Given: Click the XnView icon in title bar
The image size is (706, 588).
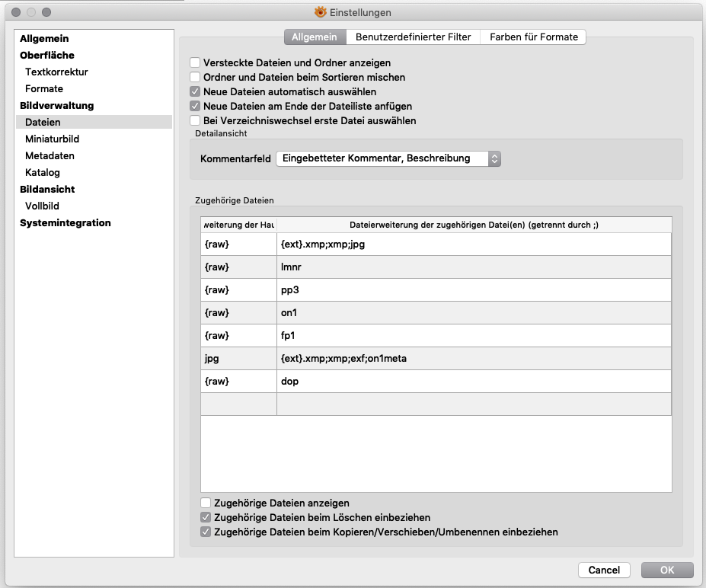Looking at the screenshot, I should tap(321, 12).
